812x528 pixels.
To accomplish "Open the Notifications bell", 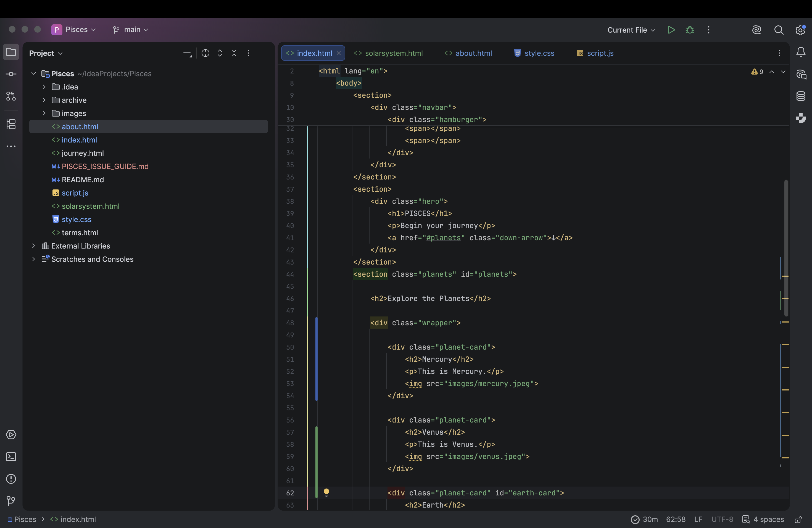I will tap(801, 52).
